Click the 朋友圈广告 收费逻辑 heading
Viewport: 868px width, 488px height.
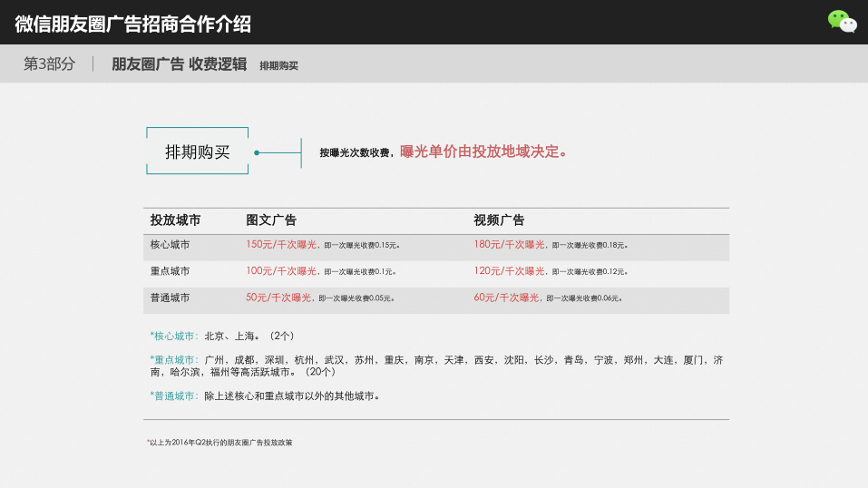coord(179,64)
